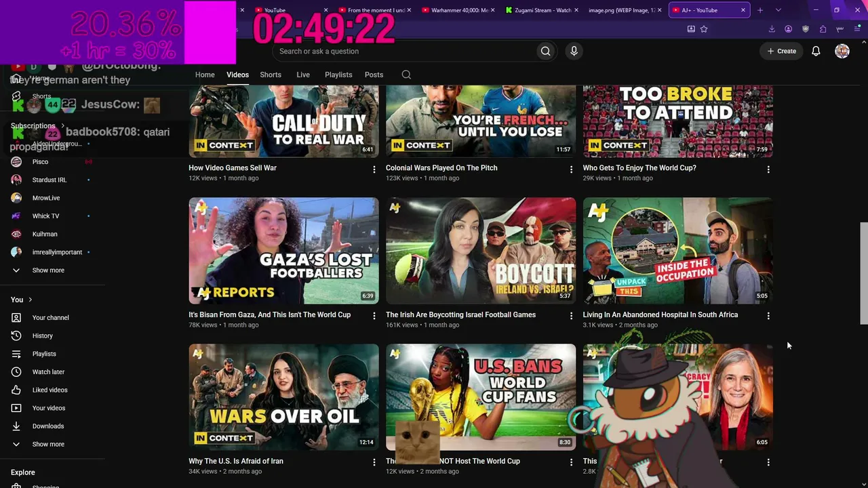Open the channel Live tab
Screen dimensions: 868x488
coord(303,75)
